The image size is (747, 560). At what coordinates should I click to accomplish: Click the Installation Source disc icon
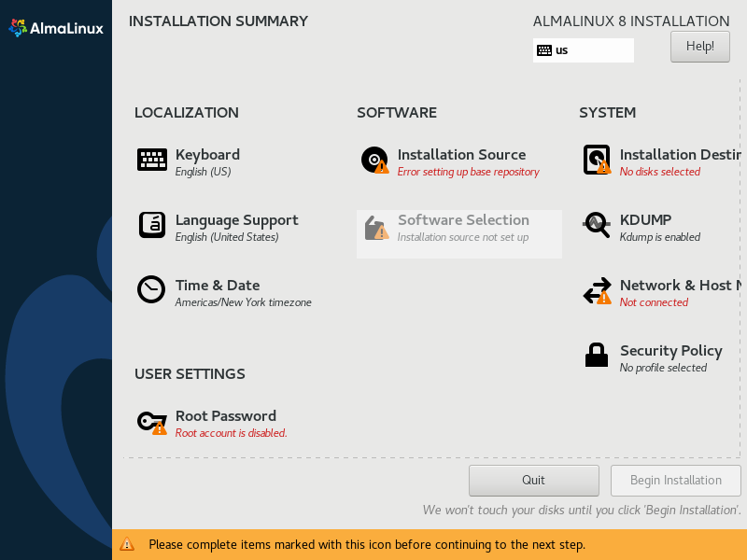(373, 160)
